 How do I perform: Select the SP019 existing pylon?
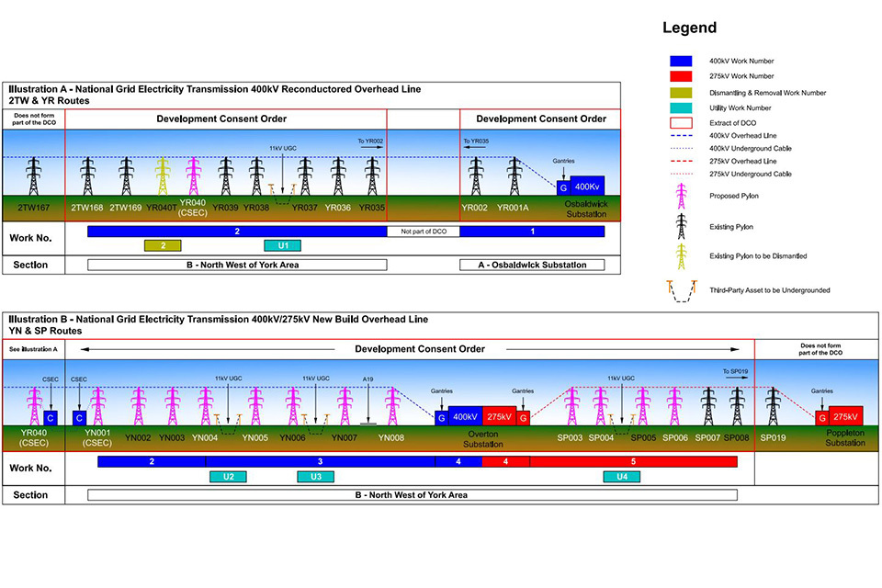pyautogui.click(x=774, y=406)
